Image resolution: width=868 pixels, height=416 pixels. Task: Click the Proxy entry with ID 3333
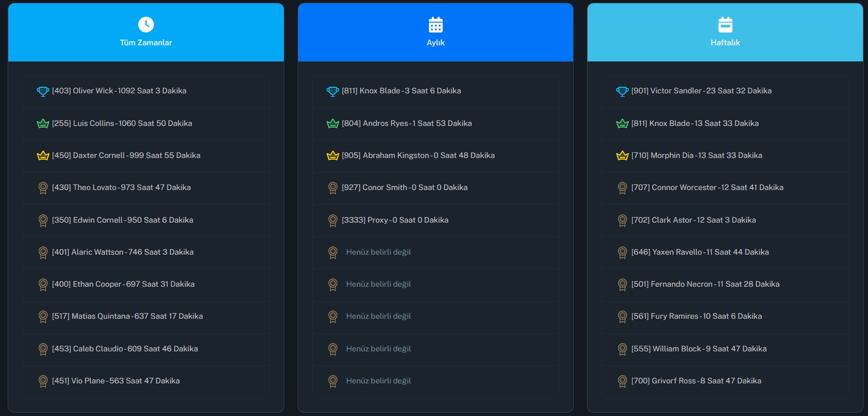(395, 220)
